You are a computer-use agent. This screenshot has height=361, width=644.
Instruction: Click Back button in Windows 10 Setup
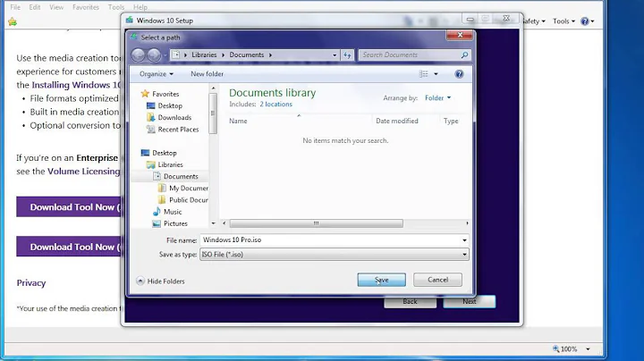click(410, 302)
